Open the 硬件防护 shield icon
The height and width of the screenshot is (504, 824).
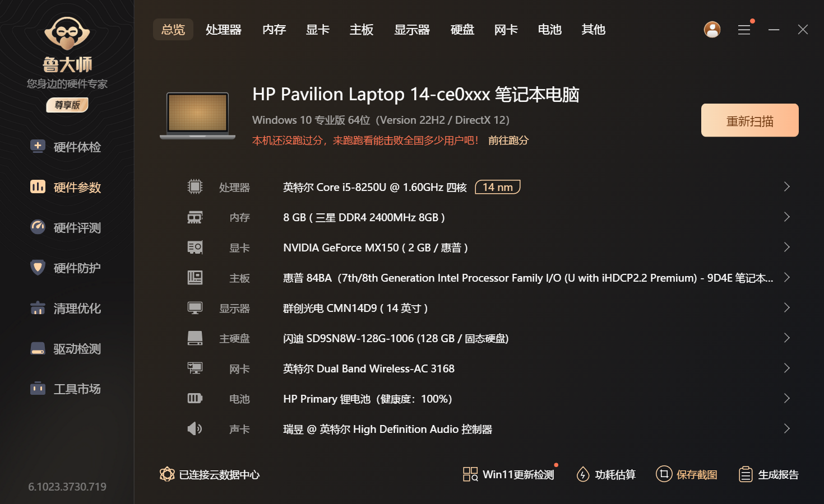(x=38, y=267)
